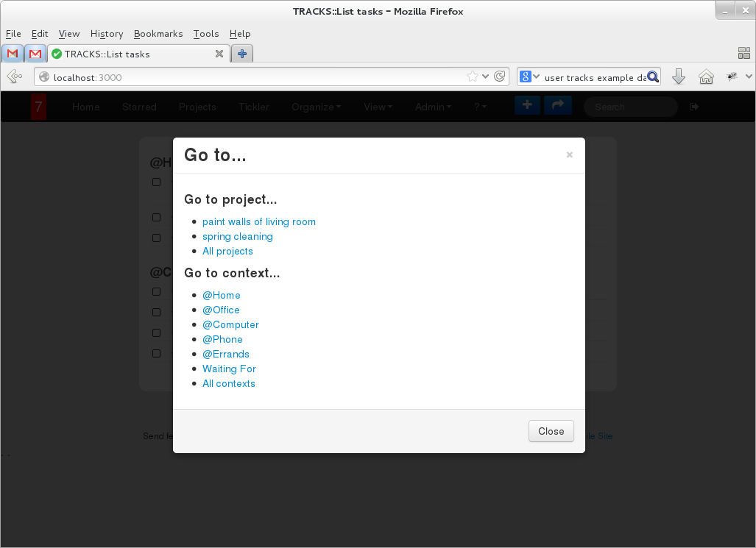
Task: Open the tab groups icon in tab bar
Action: tap(743, 53)
